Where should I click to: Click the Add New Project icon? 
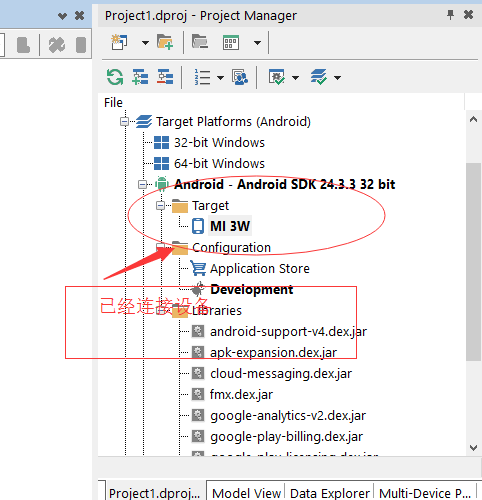(x=119, y=42)
